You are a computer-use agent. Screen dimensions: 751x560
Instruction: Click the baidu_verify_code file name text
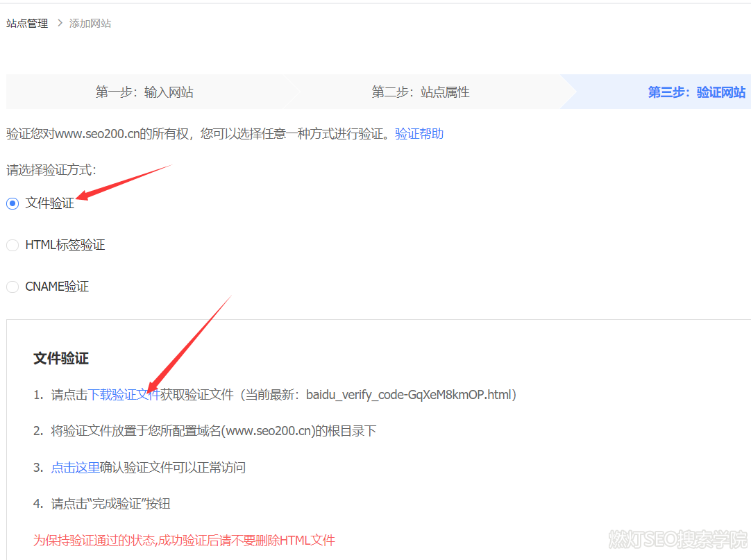[410, 395]
